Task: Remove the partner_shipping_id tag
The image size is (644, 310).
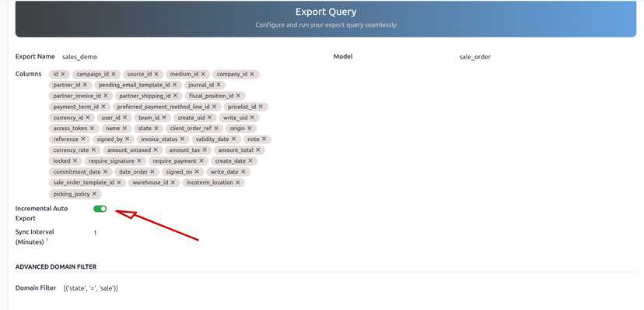Action: [175, 95]
